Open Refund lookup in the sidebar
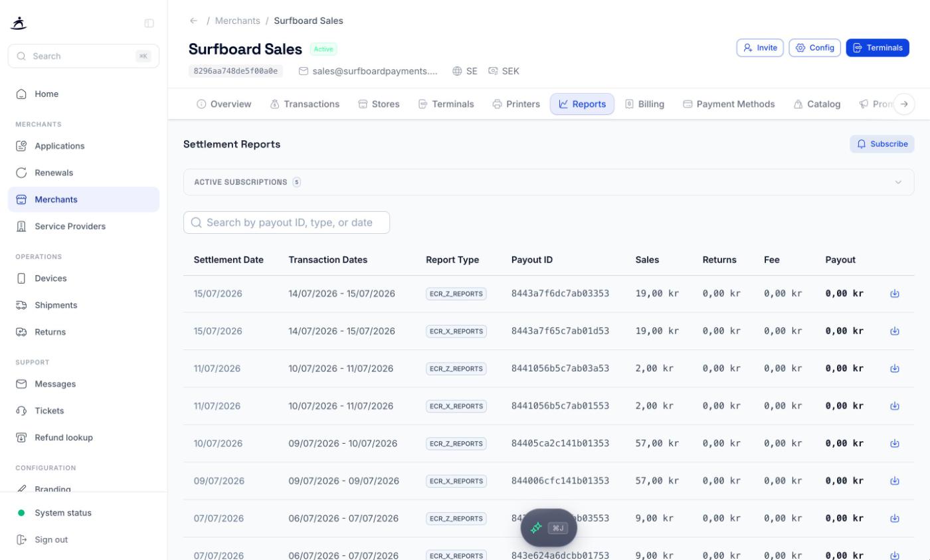This screenshot has width=930, height=560. tap(84, 437)
